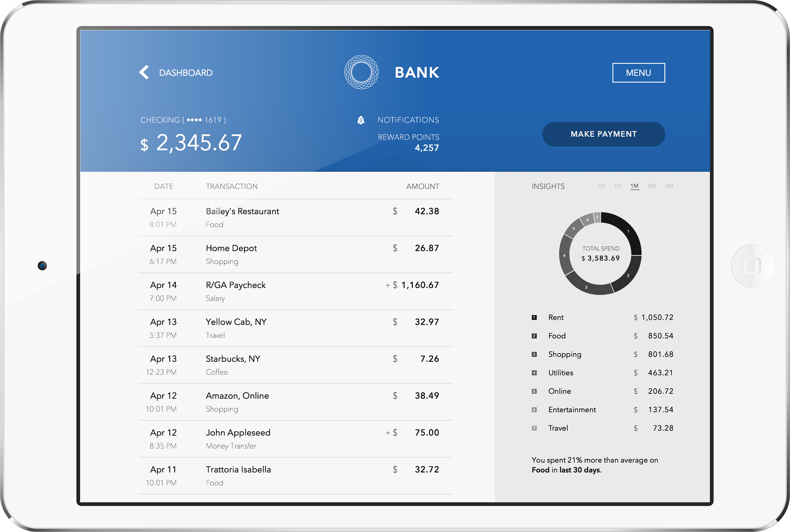Click the back chevron beside Dashboard
Image resolution: width=790 pixels, height=532 pixels.
pyautogui.click(x=144, y=72)
